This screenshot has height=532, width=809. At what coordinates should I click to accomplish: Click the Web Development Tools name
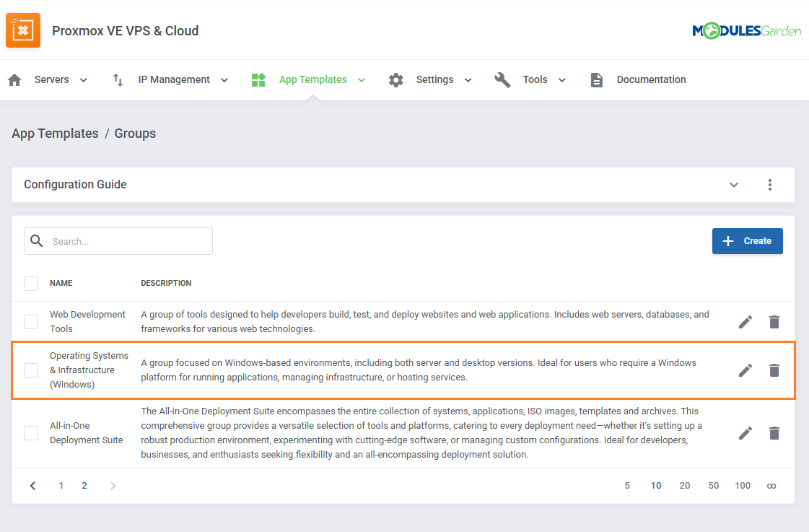pyautogui.click(x=87, y=321)
